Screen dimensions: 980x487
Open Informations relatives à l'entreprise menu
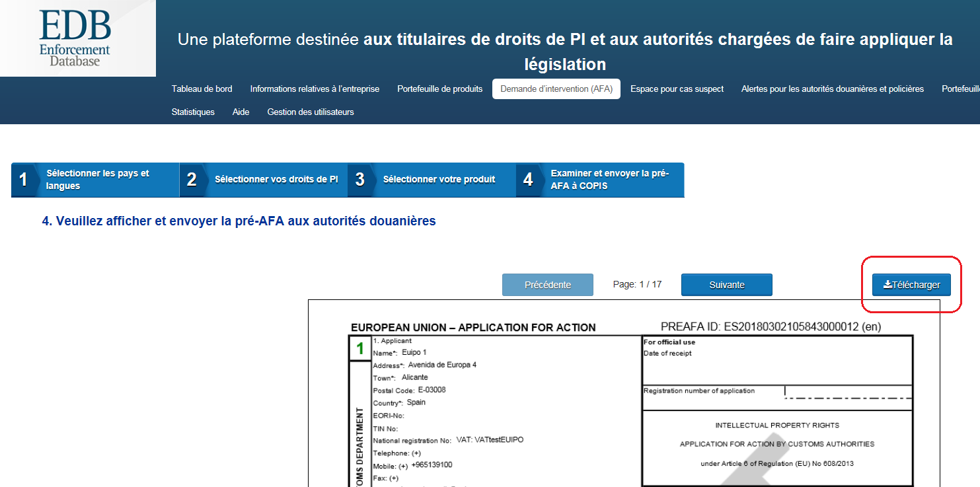(x=315, y=89)
